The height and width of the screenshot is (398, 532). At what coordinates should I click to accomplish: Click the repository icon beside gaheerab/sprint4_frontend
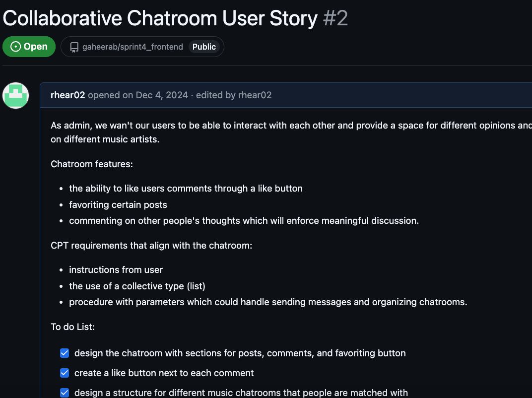74,47
